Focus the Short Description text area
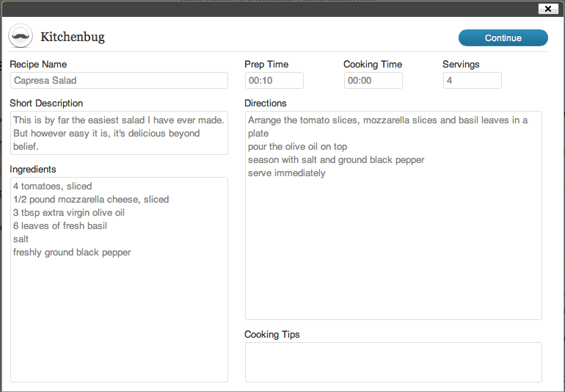565x392 pixels. [x=120, y=133]
